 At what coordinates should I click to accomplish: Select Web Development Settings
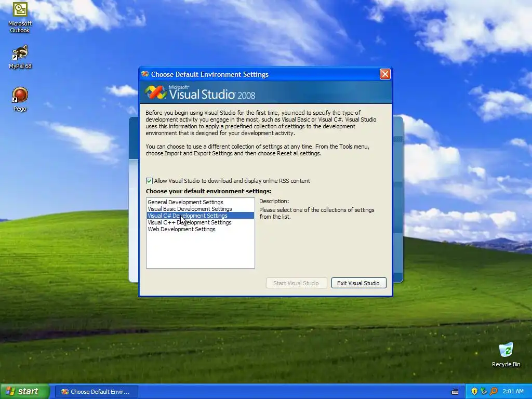[200, 229]
